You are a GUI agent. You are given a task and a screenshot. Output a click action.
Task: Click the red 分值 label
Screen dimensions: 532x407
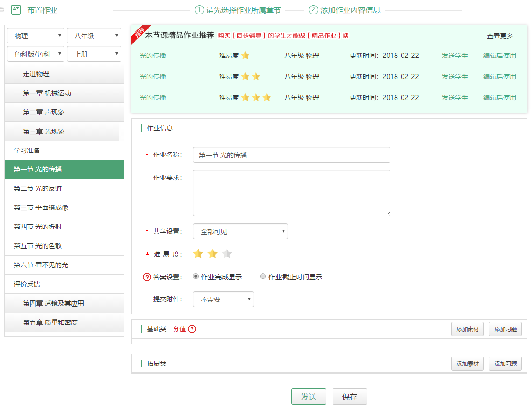(179, 329)
